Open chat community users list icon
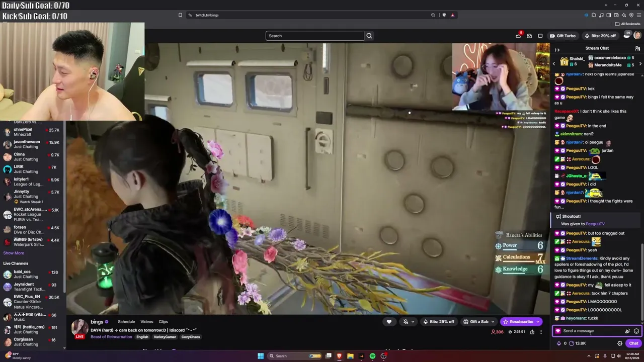Image resolution: width=644 pixels, height=362 pixels. [637, 48]
